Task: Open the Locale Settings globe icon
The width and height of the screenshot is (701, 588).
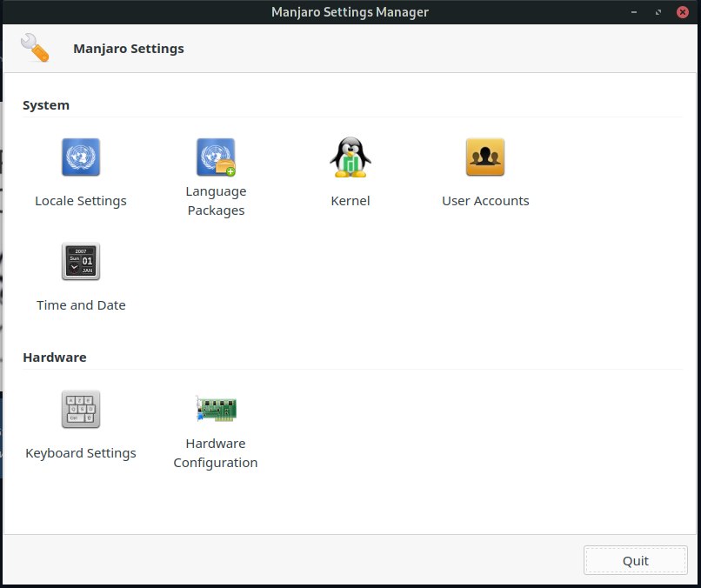Action: tap(81, 157)
